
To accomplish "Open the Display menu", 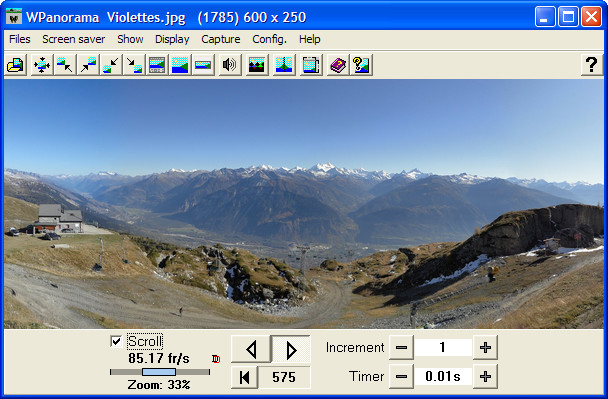I will 172,39.
